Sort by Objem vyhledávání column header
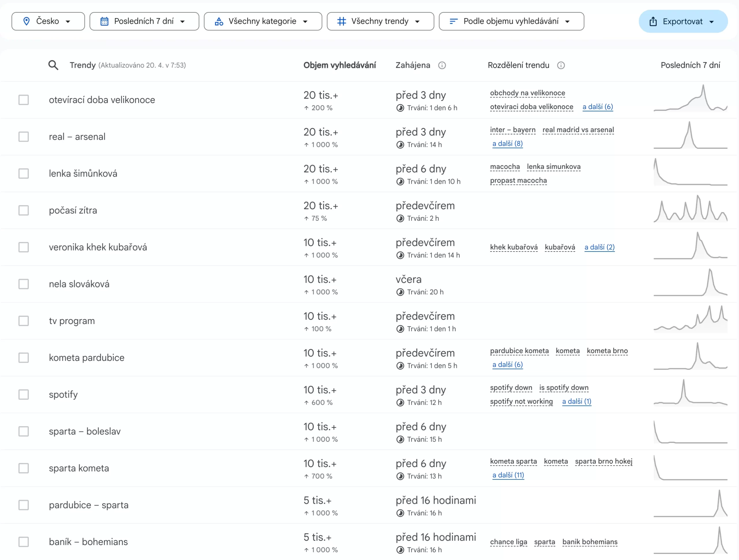Screen dimensions: 739x560 coord(339,65)
